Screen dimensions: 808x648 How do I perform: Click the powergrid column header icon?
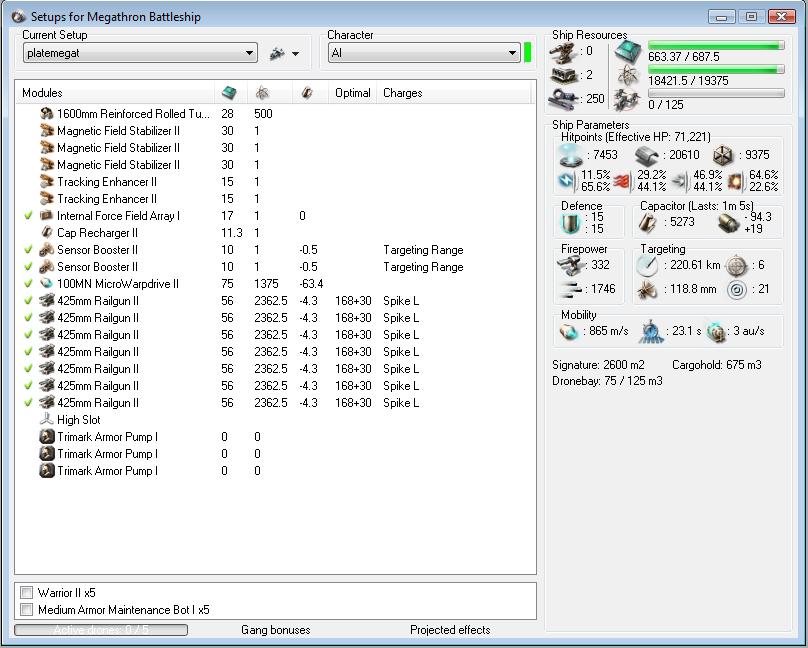262,93
